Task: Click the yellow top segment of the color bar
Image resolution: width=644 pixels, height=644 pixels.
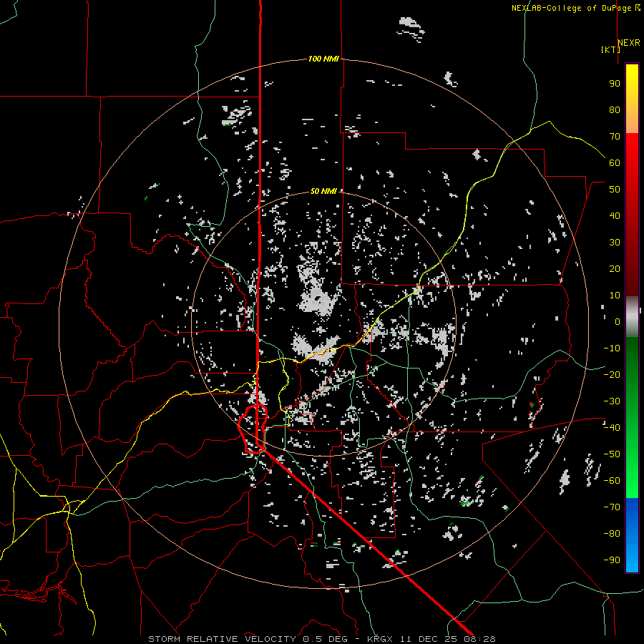Action: [x=632, y=99]
